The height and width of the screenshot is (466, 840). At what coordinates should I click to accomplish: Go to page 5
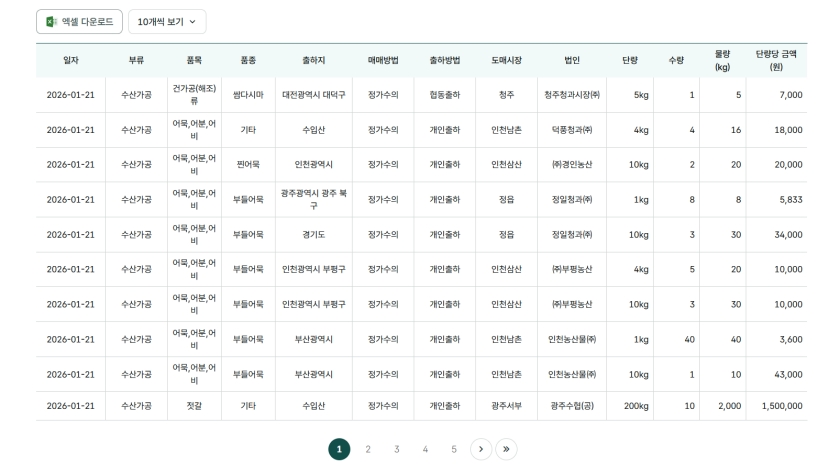click(454, 449)
